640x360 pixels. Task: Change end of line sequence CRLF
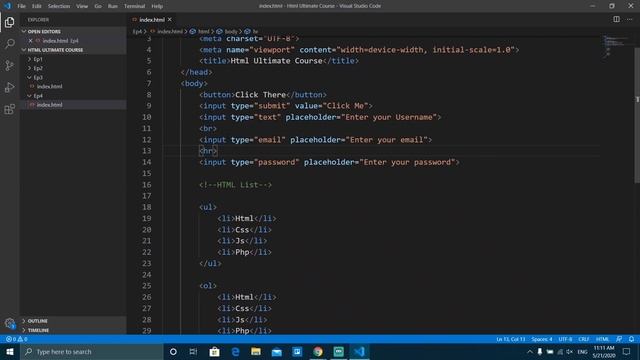point(584,339)
